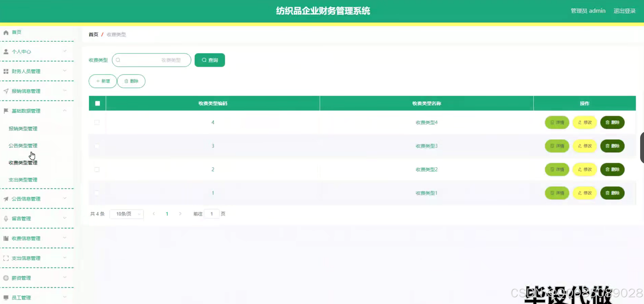Viewport: 644px width, 304px height.
Task: Open the 10条/页 page size dropdown
Action: [x=126, y=214]
